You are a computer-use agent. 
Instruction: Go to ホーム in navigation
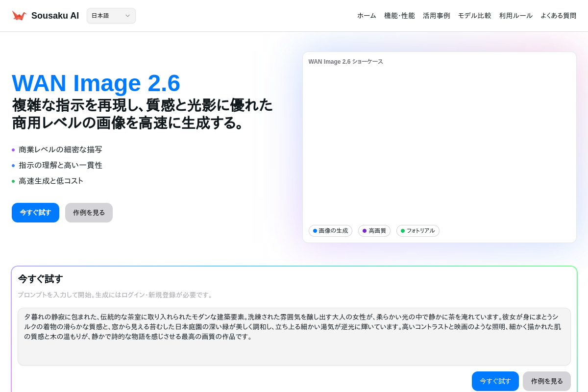367,16
